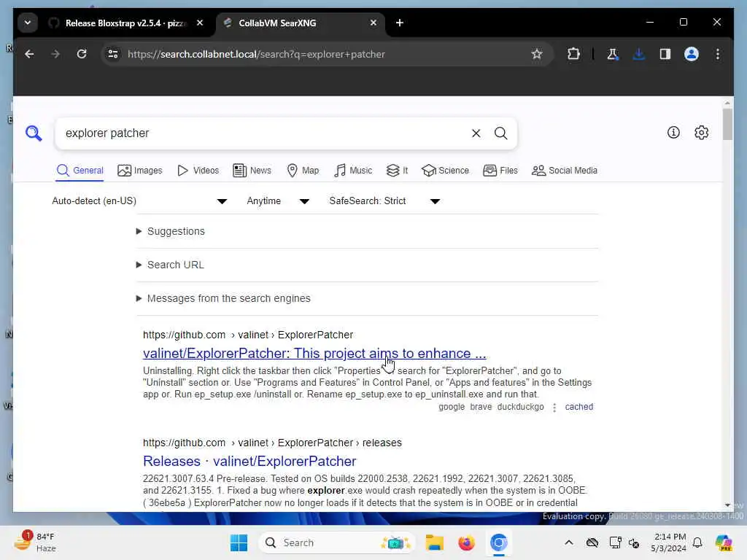Open Chrome's three-dot menu
Screen dimensions: 747x560
coord(718,54)
